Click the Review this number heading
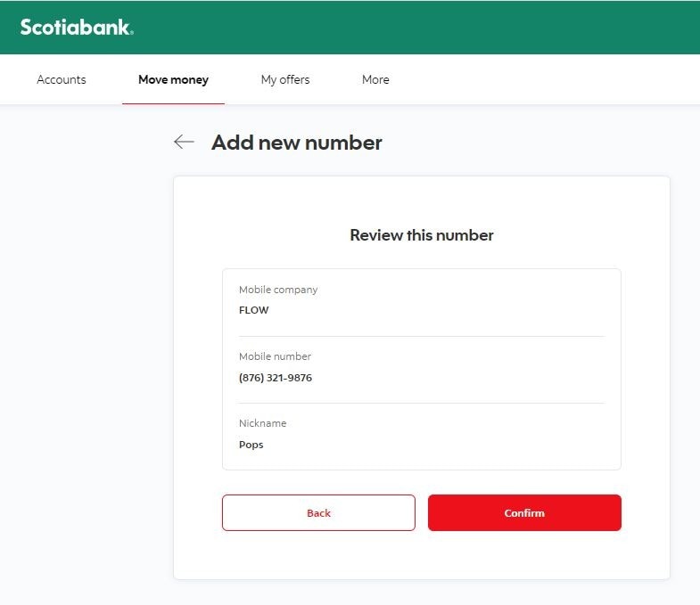The image size is (700, 605). click(x=422, y=235)
